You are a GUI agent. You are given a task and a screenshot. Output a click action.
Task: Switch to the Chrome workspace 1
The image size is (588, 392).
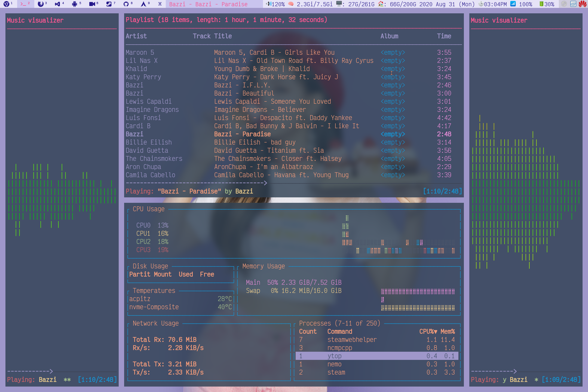pyautogui.click(x=8, y=4)
